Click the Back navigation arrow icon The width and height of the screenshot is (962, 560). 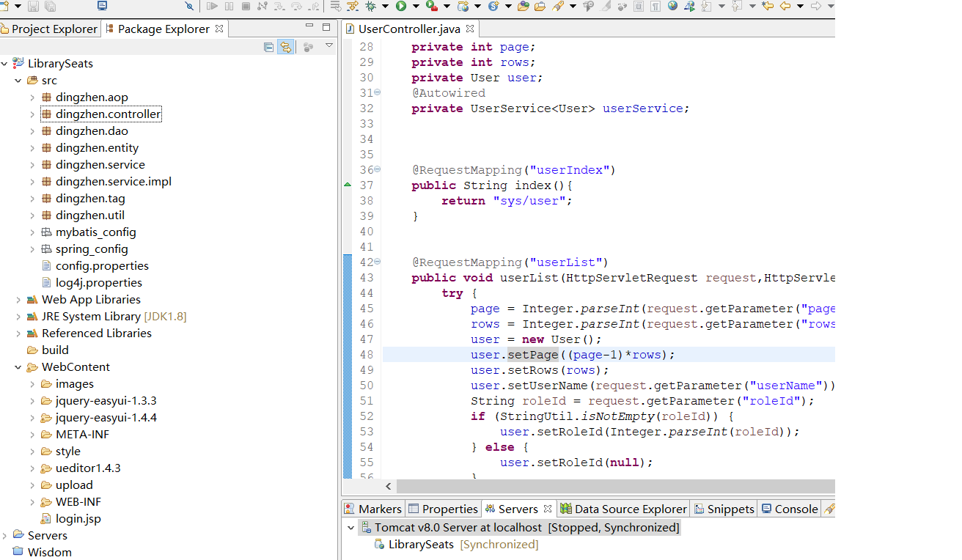pyautogui.click(x=785, y=6)
